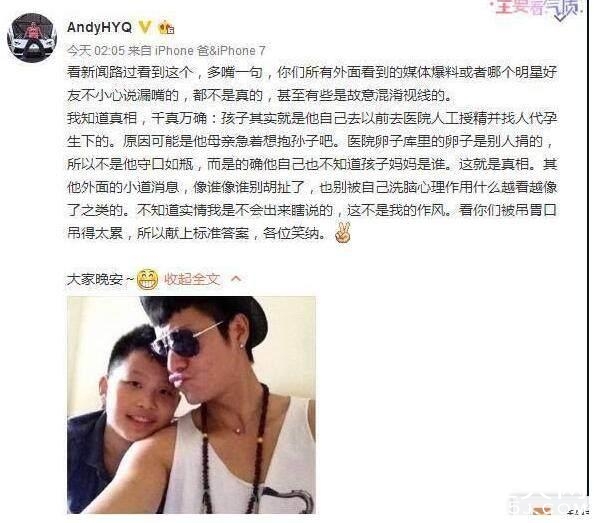Click the victory hand emoji after 各位笑纳
This screenshot has height=523, width=597.
(343, 233)
